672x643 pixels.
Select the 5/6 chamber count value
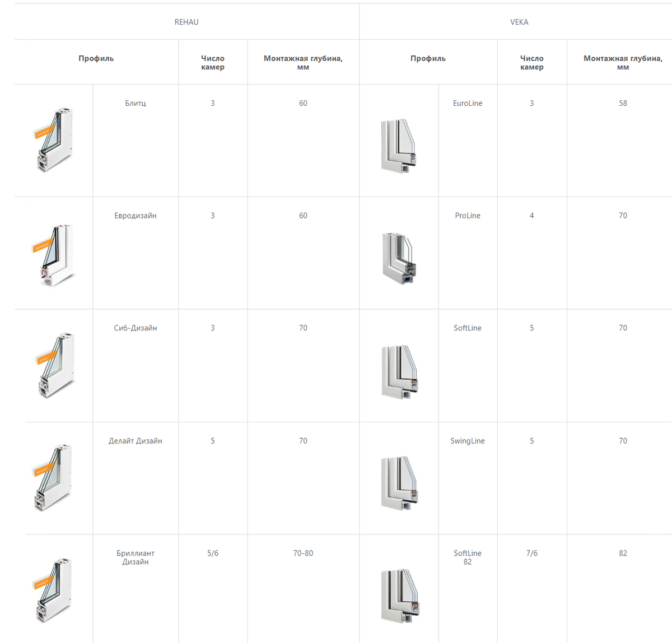point(213,553)
